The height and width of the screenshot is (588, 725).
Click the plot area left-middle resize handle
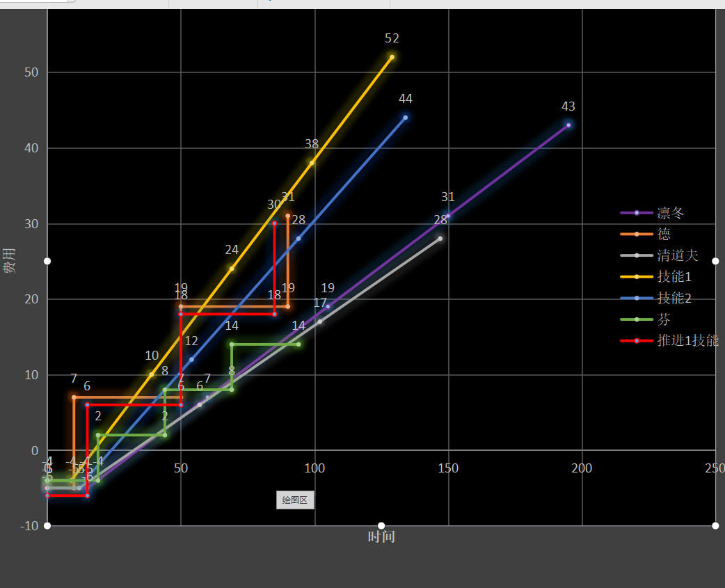point(47,261)
